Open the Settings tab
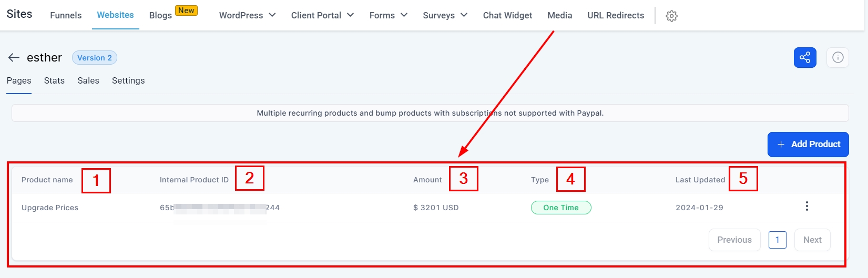This screenshot has width=868, height=278. (x=128, y=80)
